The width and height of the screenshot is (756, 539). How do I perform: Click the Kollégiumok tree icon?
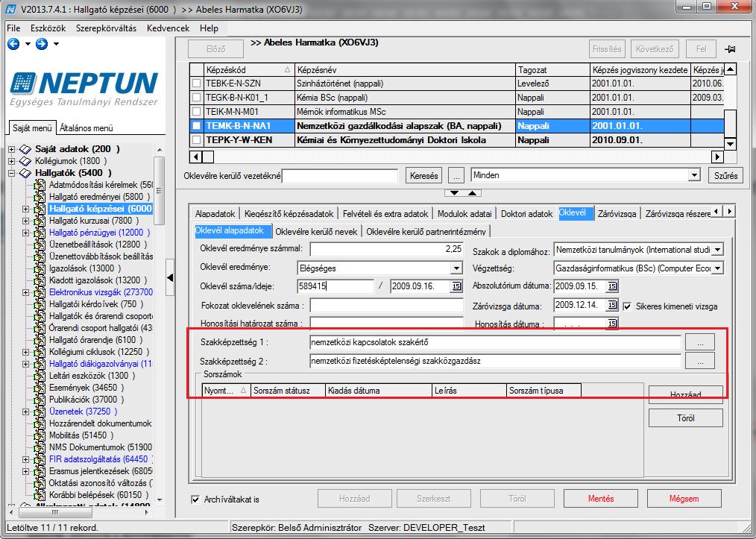pos(25,161)
